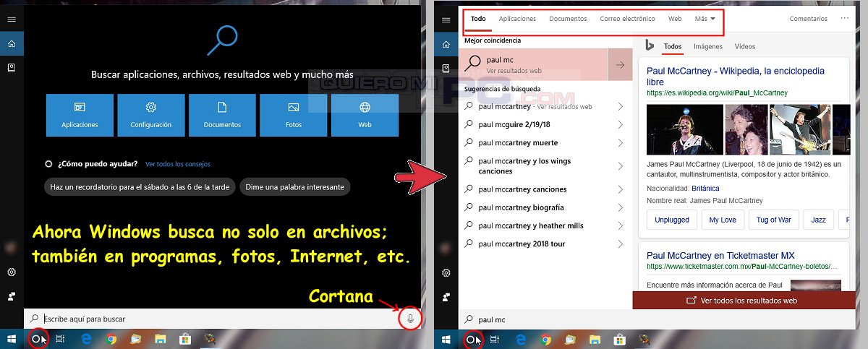Open the Fotos tile
The height and width of the screenshot is (349, 868).
(x=293, y=115)
